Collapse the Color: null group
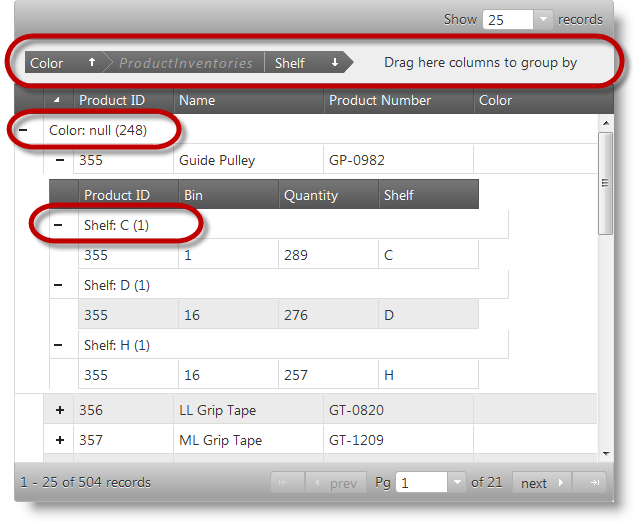 tap(23, 130)
